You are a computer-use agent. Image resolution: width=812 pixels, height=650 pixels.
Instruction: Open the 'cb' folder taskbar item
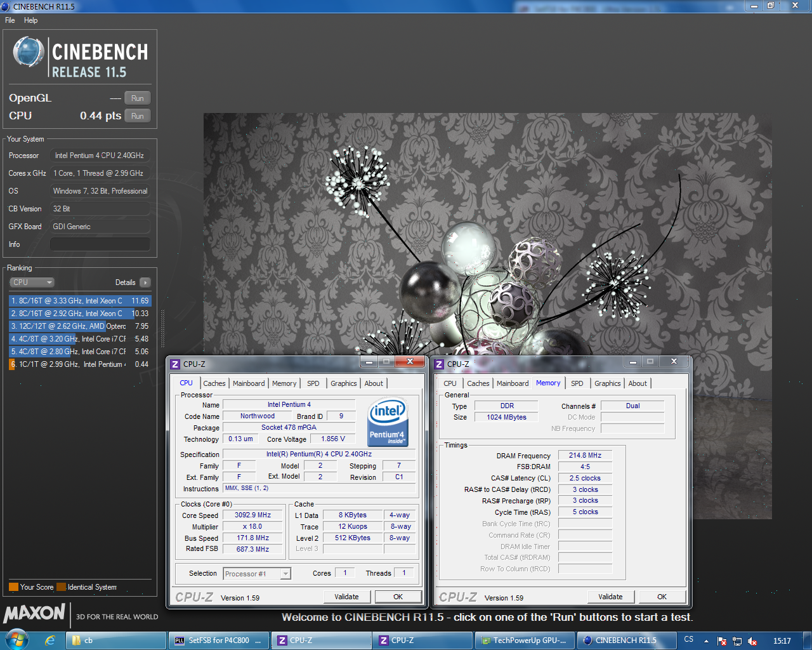pyautogui.click(x=116, y=640)
